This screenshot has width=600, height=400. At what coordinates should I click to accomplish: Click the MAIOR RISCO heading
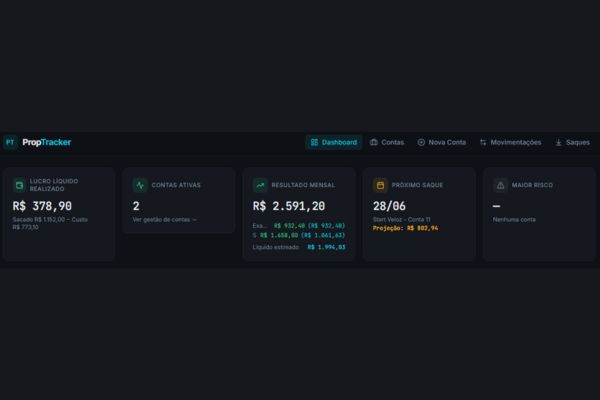pyautogui.click(x=533, y=185)
